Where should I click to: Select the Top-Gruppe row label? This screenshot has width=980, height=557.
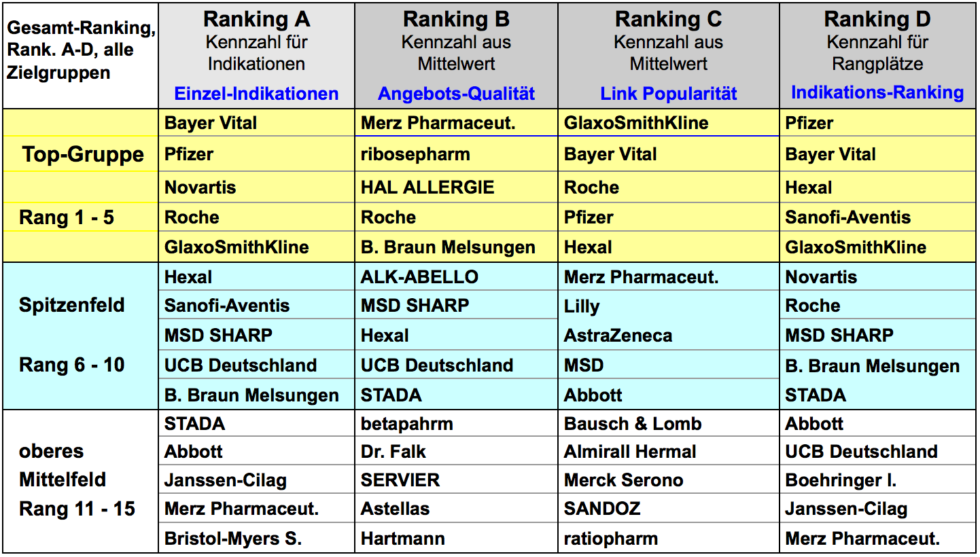pyautogui.click(x=83, y=155)
